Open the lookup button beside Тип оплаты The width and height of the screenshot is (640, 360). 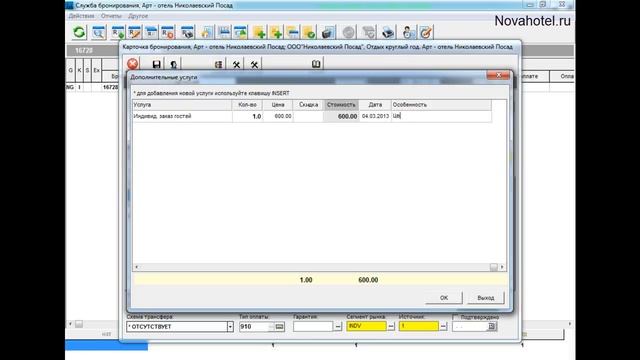click(280, 327)
